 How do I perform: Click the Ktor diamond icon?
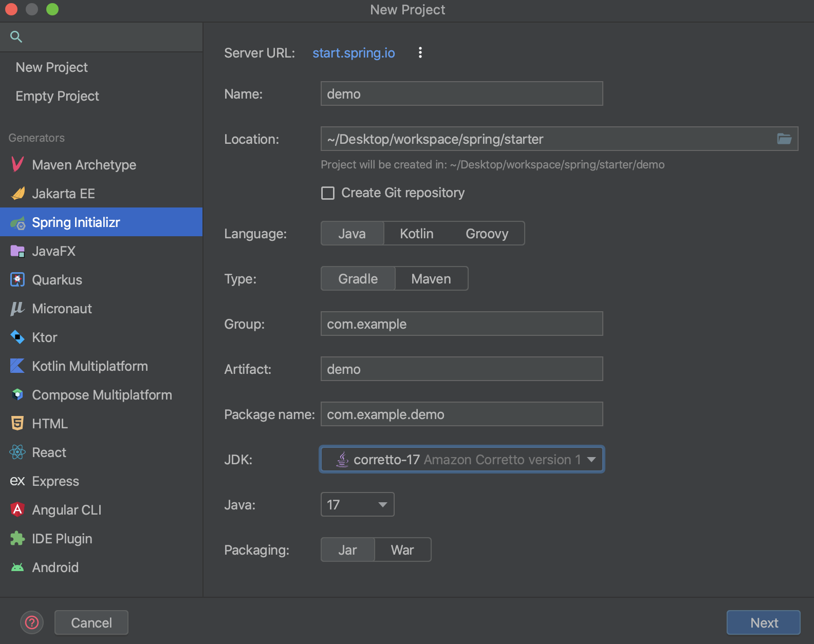[17, 337]
